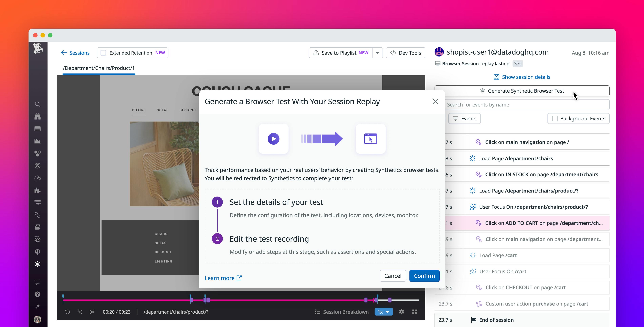This screenshot has height=327, width=644.
Task: Open the Learn more link
Action: [x=223, y=278]
